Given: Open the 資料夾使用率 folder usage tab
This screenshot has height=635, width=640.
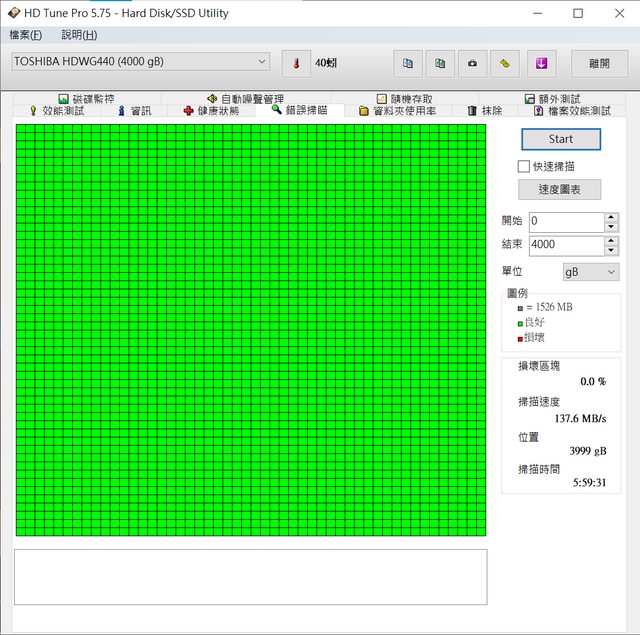Looking at the screenshot, I should pyautogui.click(x=397, y=111).
